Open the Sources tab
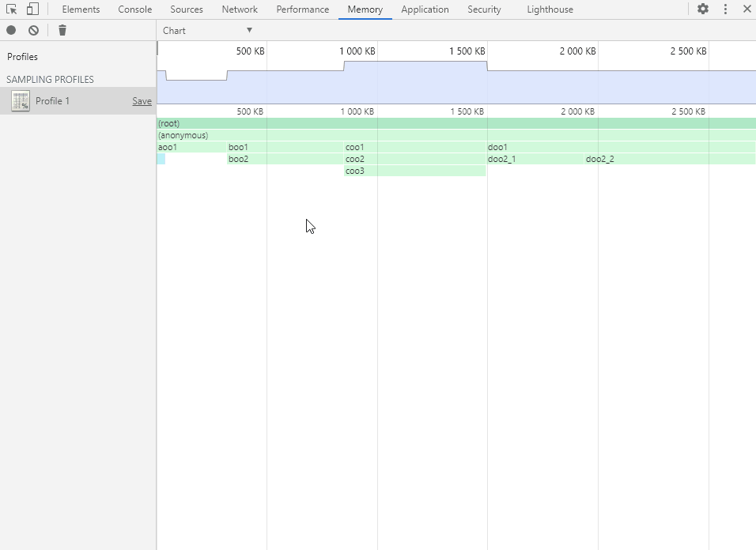756x550 pixels. coord(187,9)
